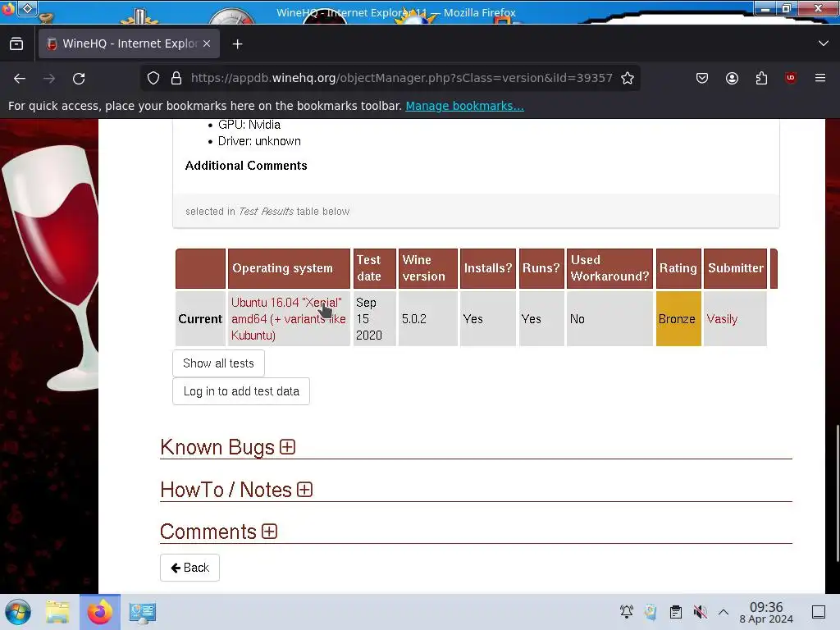Open the Save to Pocket icon
Screen dimensions: 840x630
click(702, 78)
